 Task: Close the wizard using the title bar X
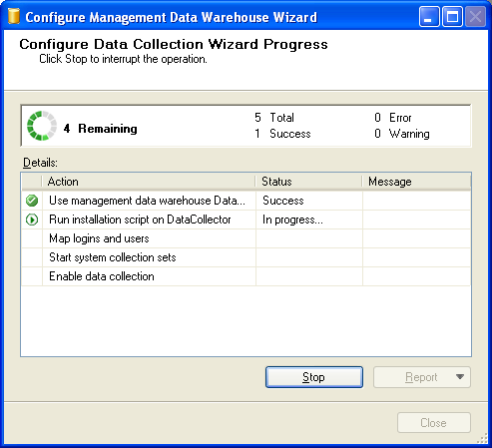(x=475, y=16)
